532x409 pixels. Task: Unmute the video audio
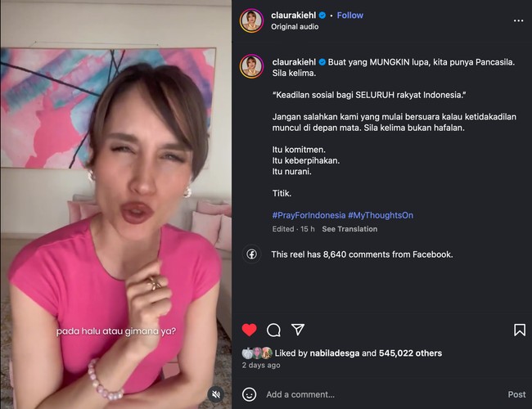click(x=216, y=394)
